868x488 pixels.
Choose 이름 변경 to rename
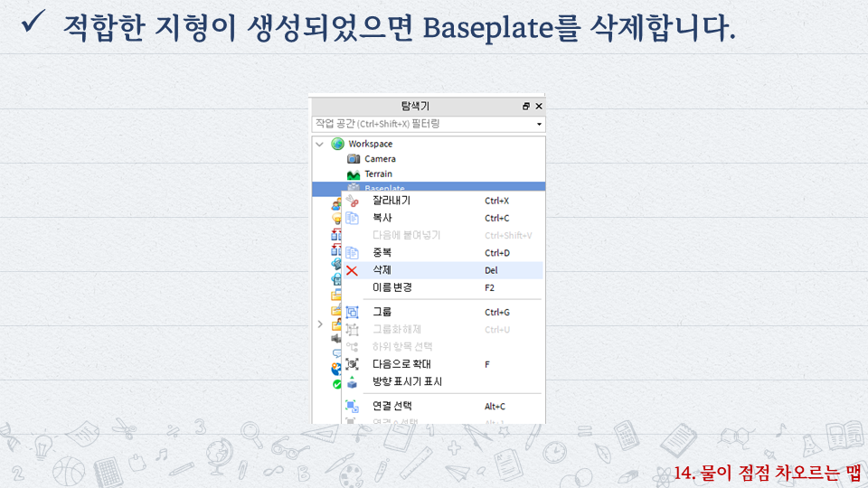click(x=442, y=287)
